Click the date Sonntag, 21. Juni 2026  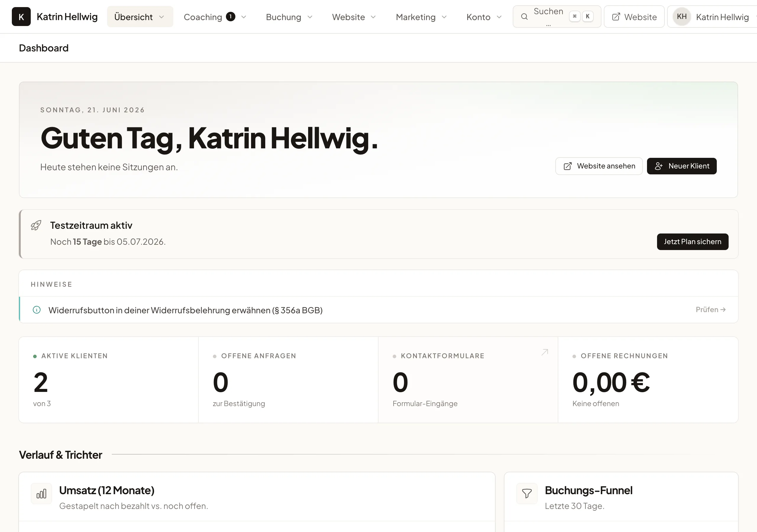coord(93,110)
